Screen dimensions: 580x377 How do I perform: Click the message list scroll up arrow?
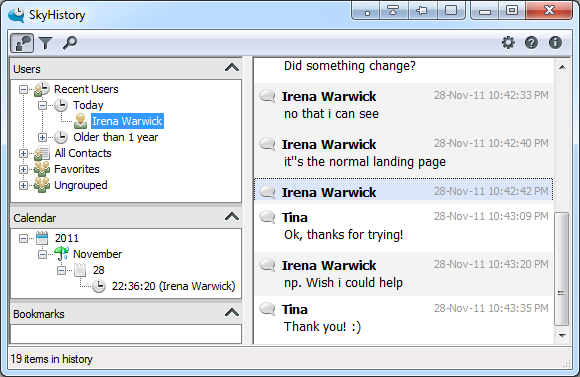pyautogui.click(x=562, y=67)
